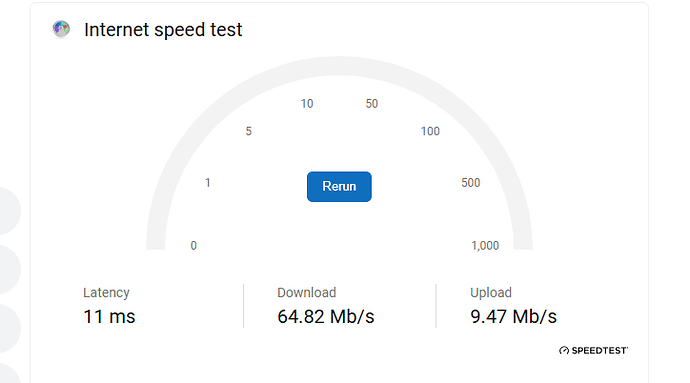Screen dimensions: 690x383
Task: Click the gray speedometer arc top
Action: [339, 66]
